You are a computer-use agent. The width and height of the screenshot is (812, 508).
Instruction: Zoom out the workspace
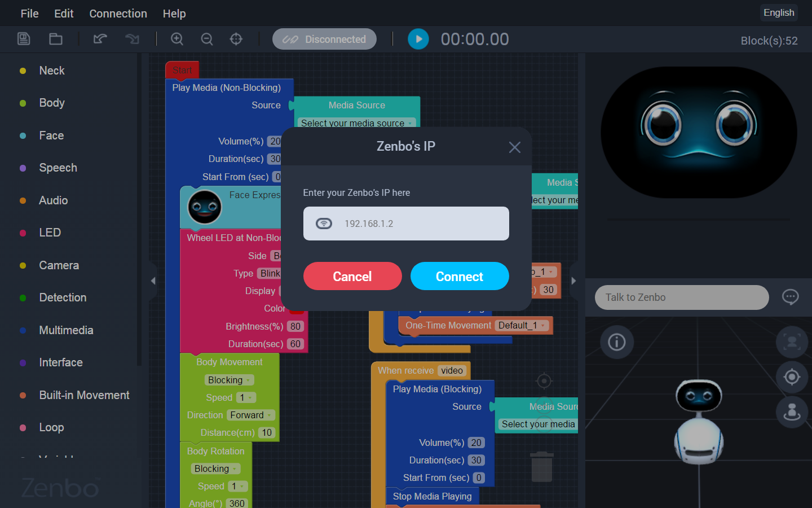coord(207,39)
